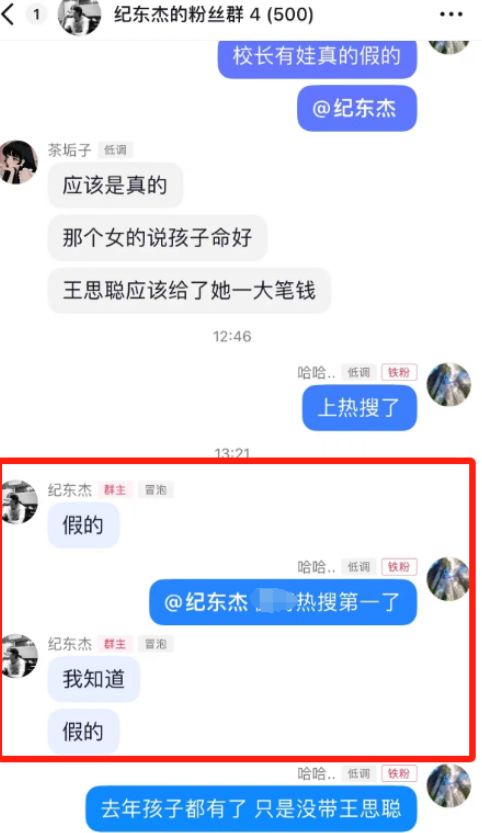Tap the 我知道 message bubble
The height and width of the screenshot is (833, 482).
click(94, 679)
